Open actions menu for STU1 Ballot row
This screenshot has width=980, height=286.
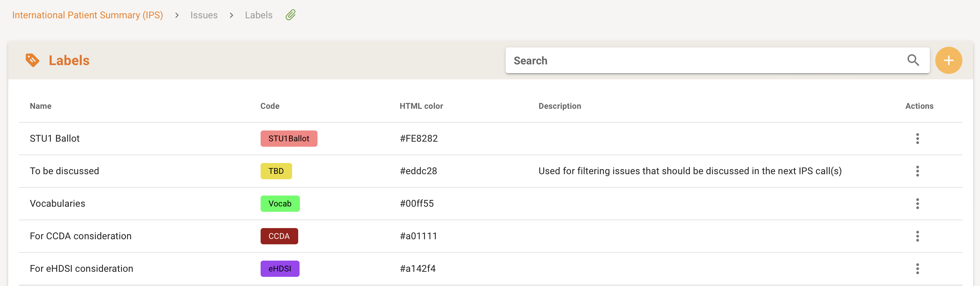(x=917, y=139)
